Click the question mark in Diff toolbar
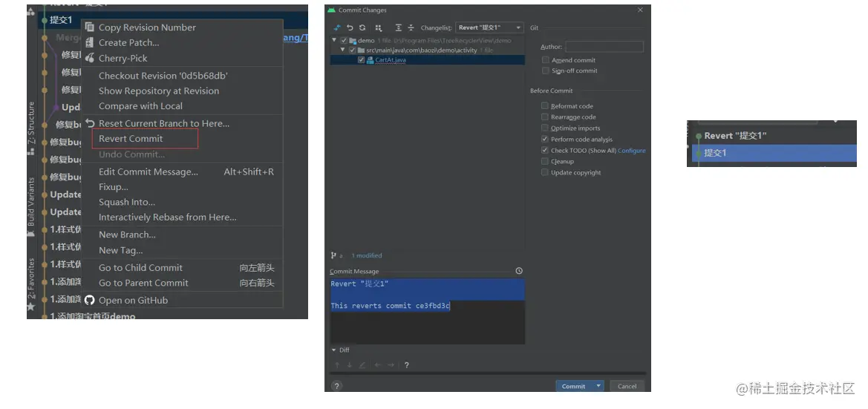 [x=406, y=364]
